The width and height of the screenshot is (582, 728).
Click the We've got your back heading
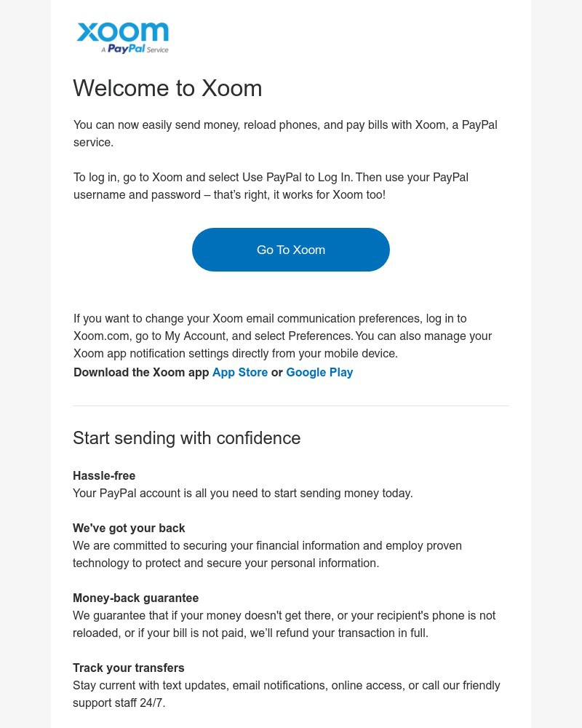[x=129, y=528]
